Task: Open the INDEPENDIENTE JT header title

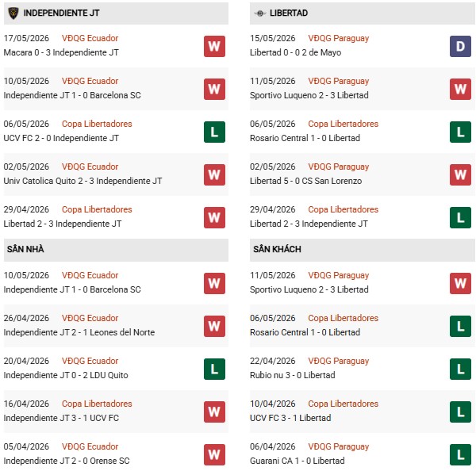Action: pyautogui.click(x=61, y=13)
